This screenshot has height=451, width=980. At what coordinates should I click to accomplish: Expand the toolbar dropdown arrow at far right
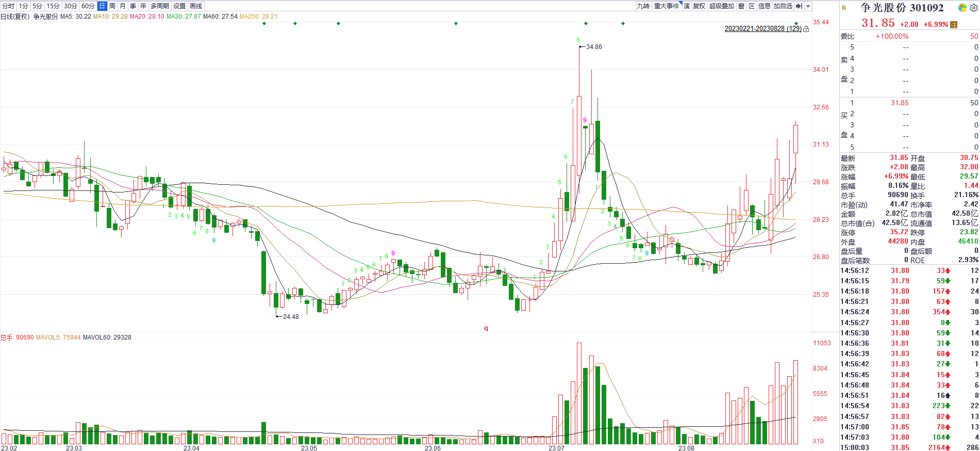click(808, 6)
